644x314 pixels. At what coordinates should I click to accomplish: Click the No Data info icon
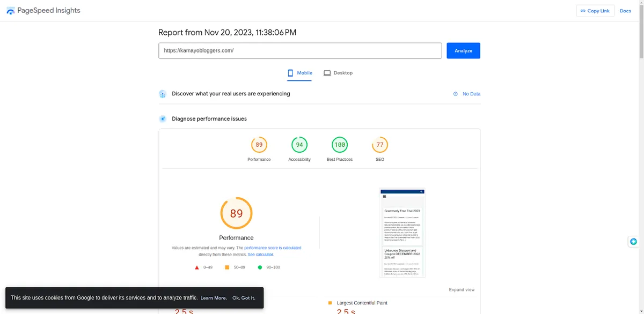click(x=456, y=94)
